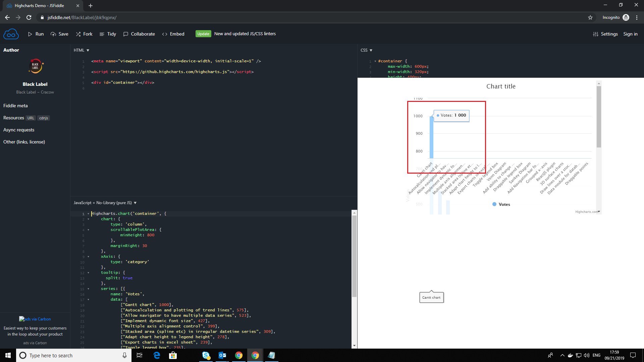The image size is (644, 362).
Task: Save the current fiddle
Action: [x=59, y=34]
